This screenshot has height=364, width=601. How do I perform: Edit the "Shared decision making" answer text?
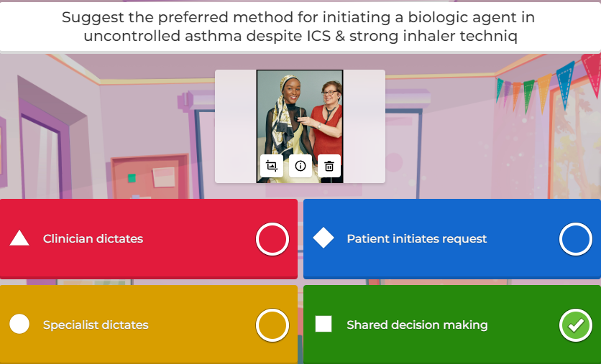coord(417,325)
